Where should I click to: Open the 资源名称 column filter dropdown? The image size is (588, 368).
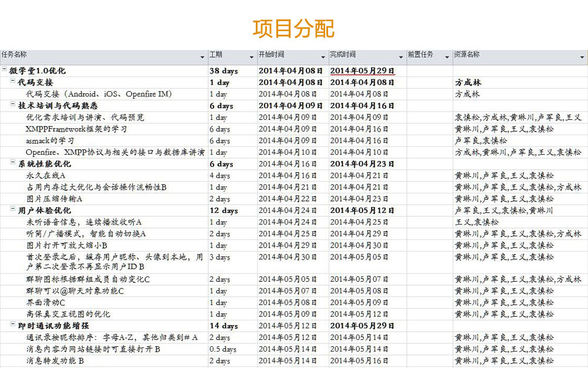[583, 57]
